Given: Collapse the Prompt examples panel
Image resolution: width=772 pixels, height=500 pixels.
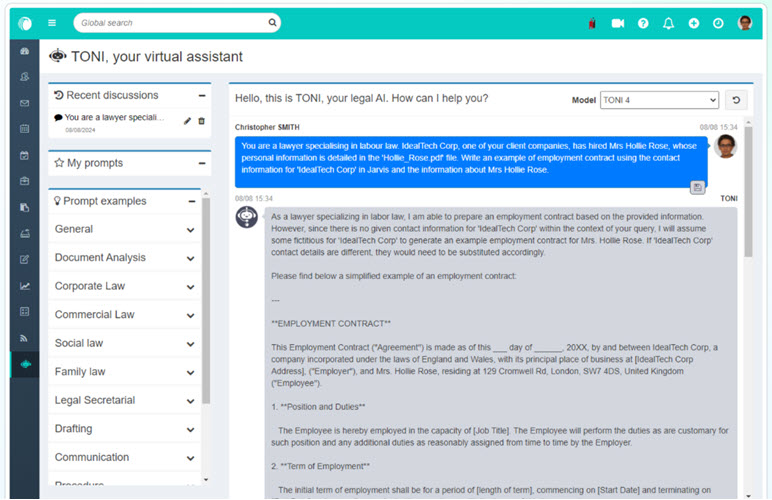Looking at the screenshot, I should click(192, 201).
